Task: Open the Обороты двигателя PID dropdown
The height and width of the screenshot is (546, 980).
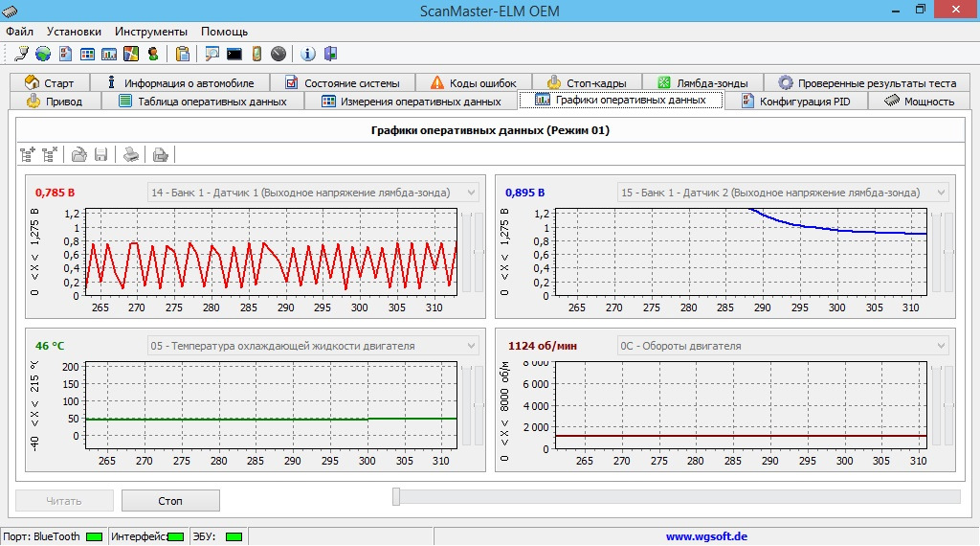Action: coord(941,346)
